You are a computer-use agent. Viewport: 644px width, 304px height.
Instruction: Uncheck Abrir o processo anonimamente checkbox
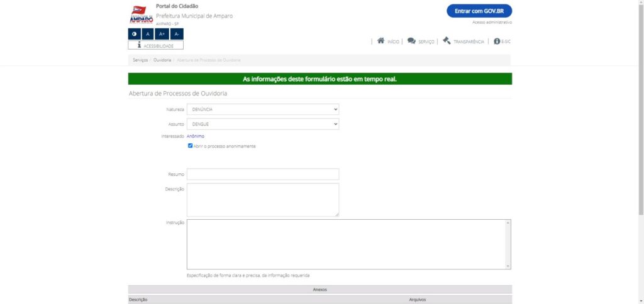pos(191,146)
